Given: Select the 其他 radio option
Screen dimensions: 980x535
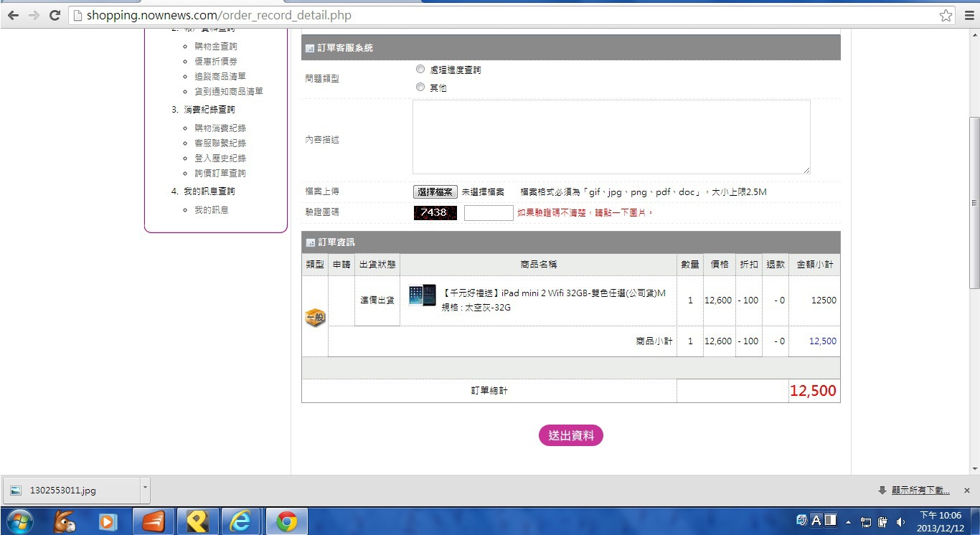Looking at the screenshot, I should (420, 87).
